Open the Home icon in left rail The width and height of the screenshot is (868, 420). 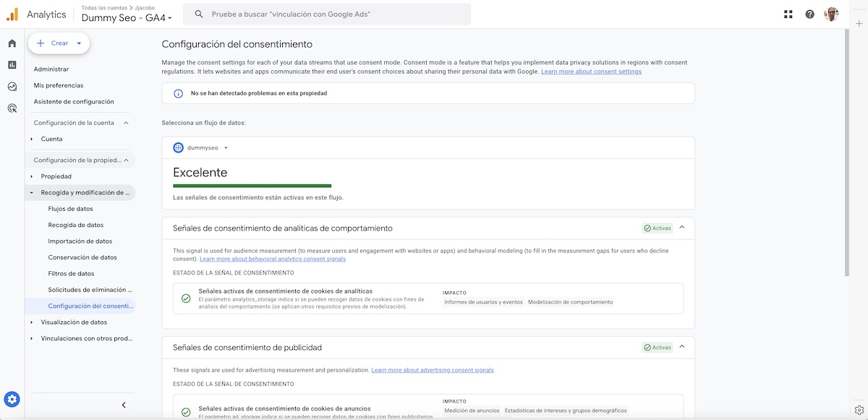(12, 43)
